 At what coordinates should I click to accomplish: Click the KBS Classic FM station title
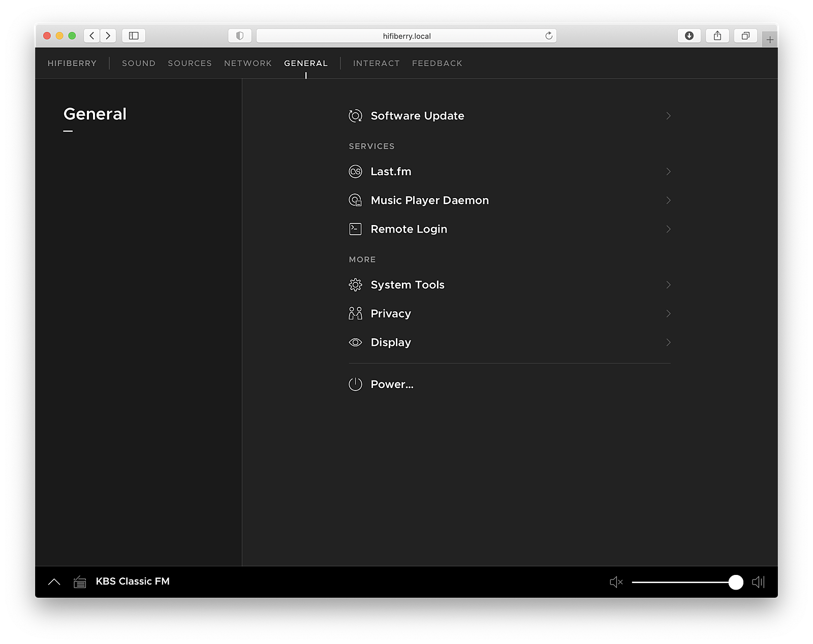tap(133, 582)
